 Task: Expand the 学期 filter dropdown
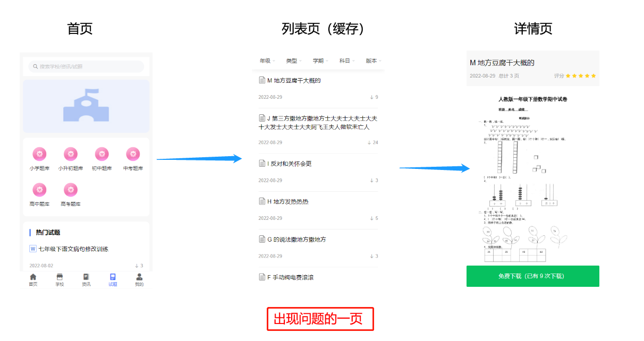(320, 61)
